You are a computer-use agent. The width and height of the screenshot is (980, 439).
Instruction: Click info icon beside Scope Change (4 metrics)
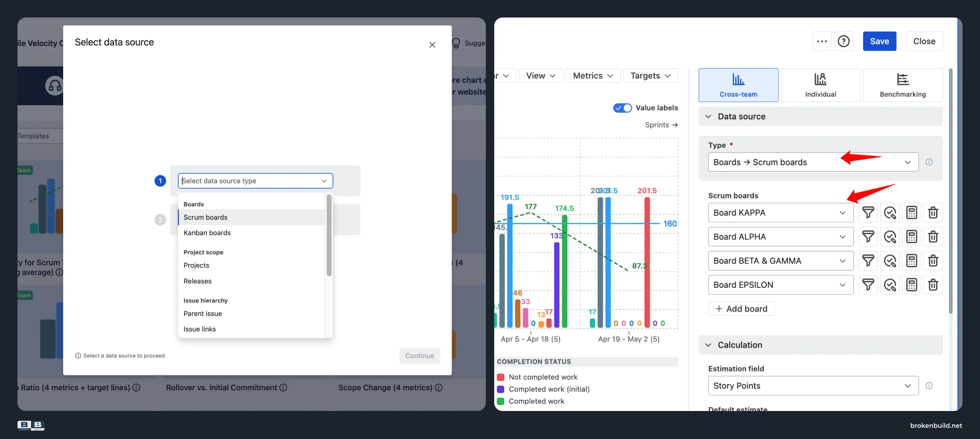pos(439,388)
